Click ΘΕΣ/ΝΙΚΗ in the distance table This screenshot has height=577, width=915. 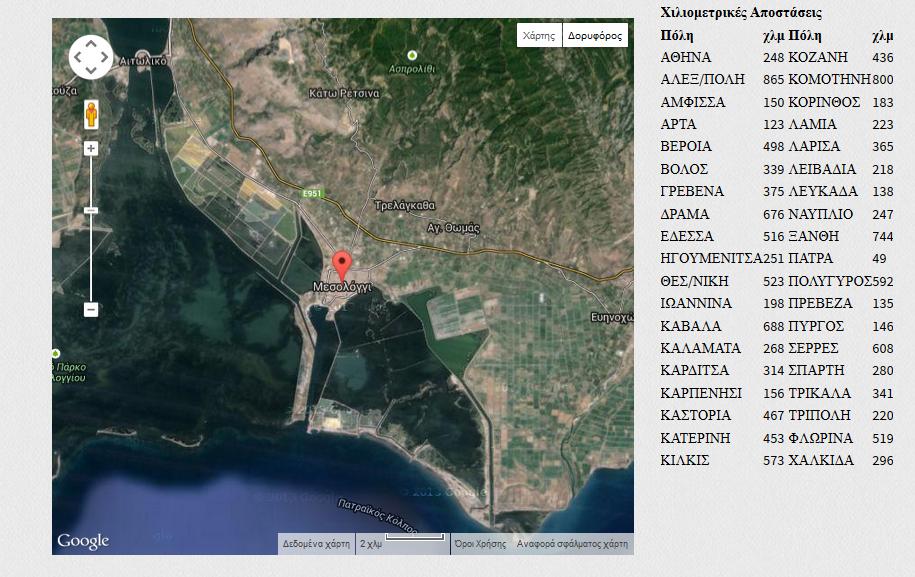point(694,281)
